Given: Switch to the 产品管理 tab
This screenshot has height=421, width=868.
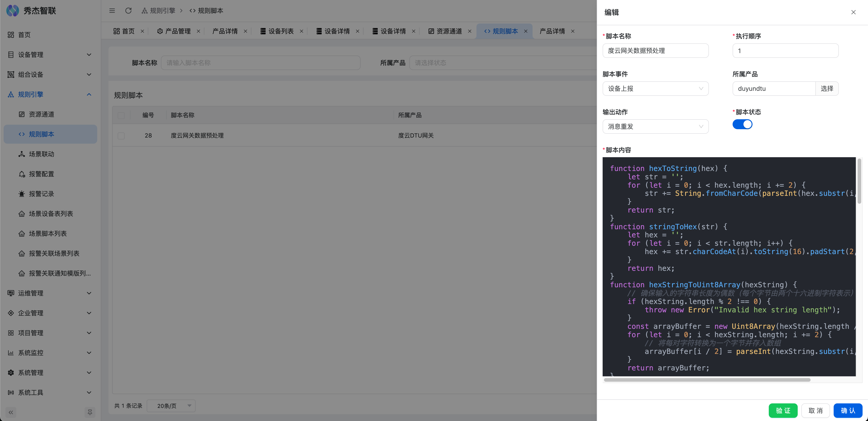Looking at the screenshot, I should point(178,31).
